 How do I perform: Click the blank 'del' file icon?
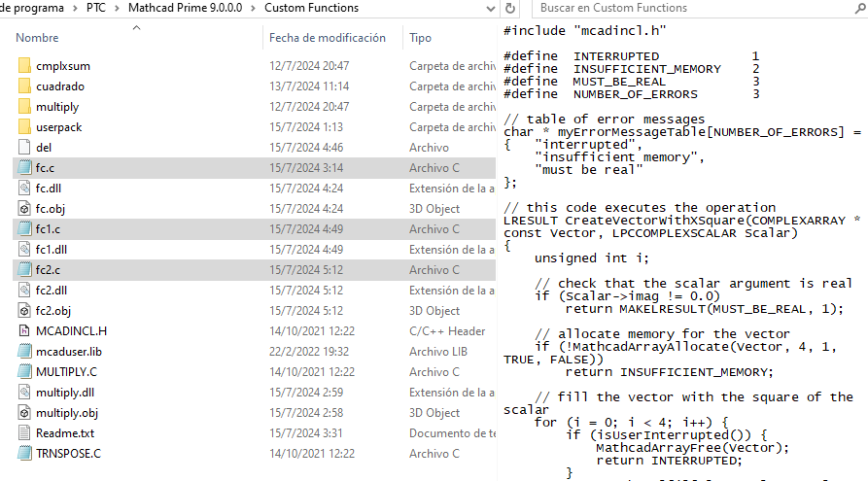25,148
